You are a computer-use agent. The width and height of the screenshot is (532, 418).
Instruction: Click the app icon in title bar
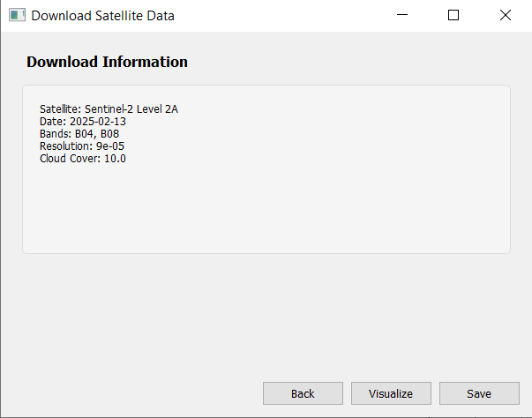pyautogui.click(x=17, y=15)
